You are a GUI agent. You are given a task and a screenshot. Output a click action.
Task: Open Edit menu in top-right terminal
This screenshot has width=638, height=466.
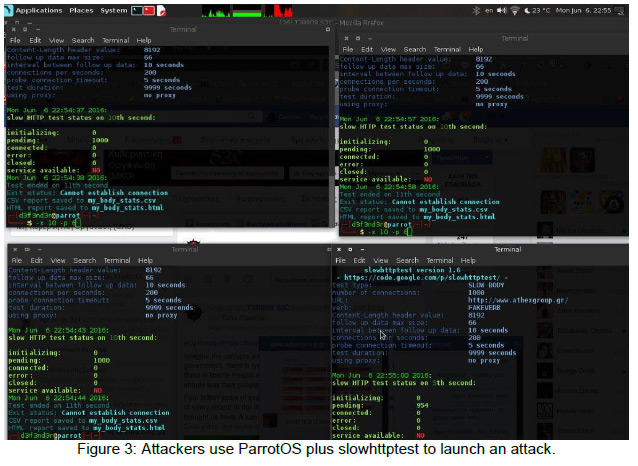(368, 48)
